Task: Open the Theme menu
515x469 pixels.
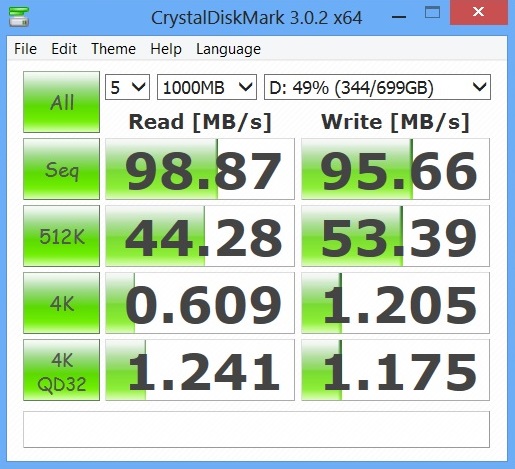Action: click(113, 49)
